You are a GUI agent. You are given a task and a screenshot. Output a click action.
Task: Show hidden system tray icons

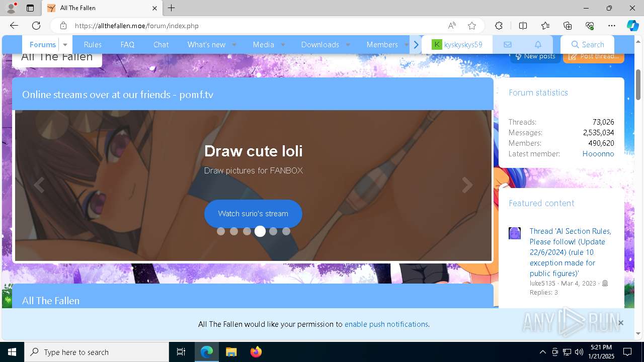[542, 352]
